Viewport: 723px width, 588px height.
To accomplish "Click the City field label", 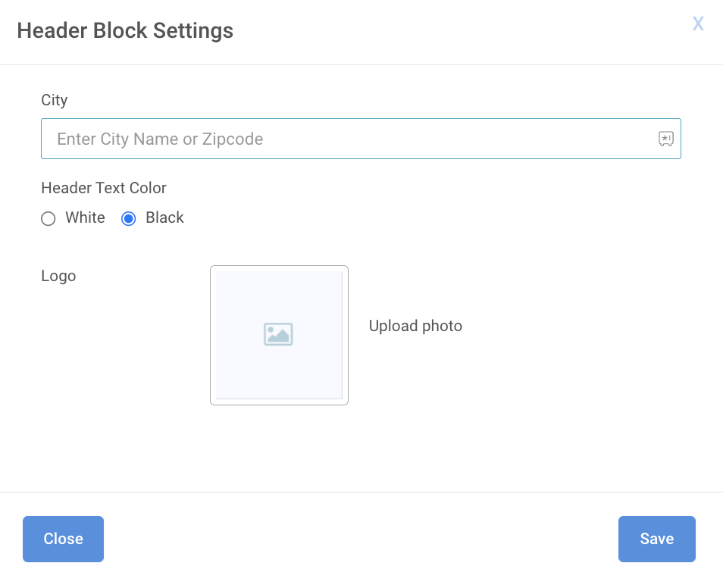I will [55, 101].
